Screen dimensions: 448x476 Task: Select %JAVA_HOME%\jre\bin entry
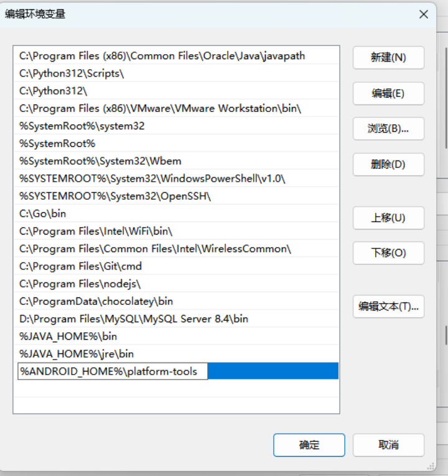pyautogui.click(x=176, y=353)
